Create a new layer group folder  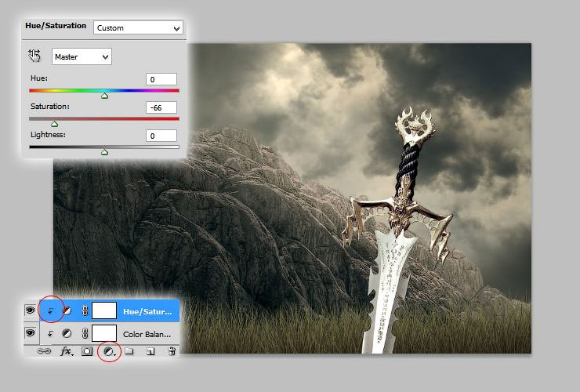pos(129,351)
